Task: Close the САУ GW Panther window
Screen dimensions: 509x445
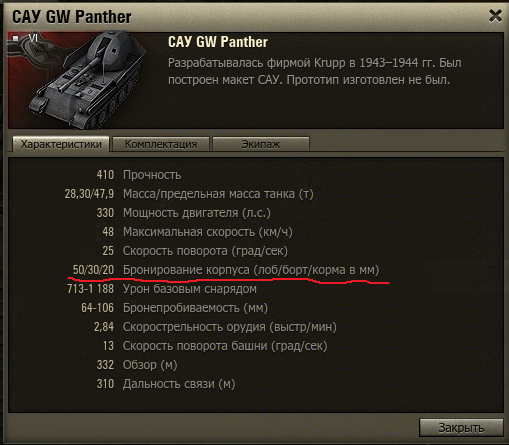Action: click(495, 16)
